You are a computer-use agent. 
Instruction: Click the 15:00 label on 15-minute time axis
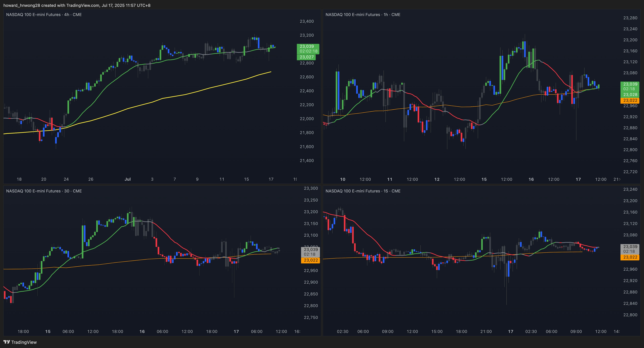(437, 332)
